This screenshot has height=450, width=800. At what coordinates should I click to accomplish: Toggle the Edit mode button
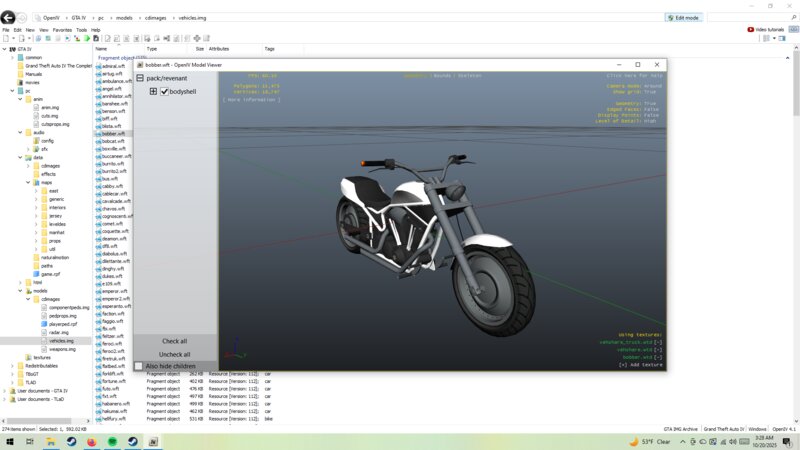(x=687, y=17)
